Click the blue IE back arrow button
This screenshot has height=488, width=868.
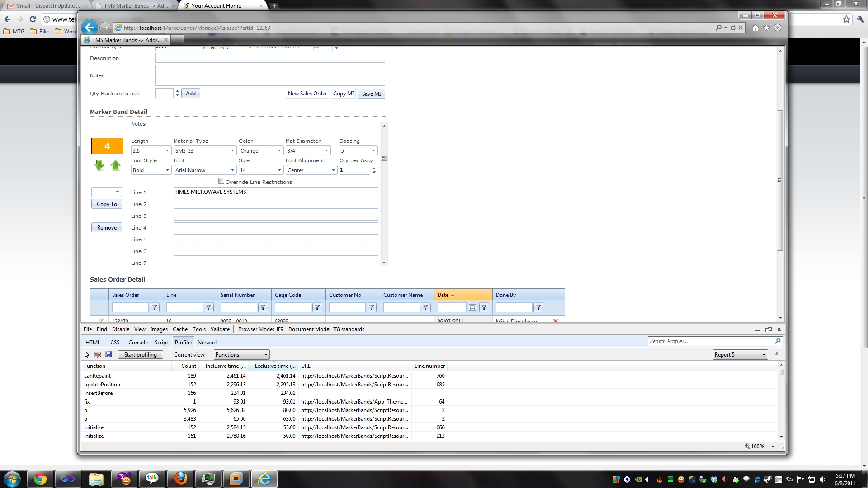click(90, 28)
